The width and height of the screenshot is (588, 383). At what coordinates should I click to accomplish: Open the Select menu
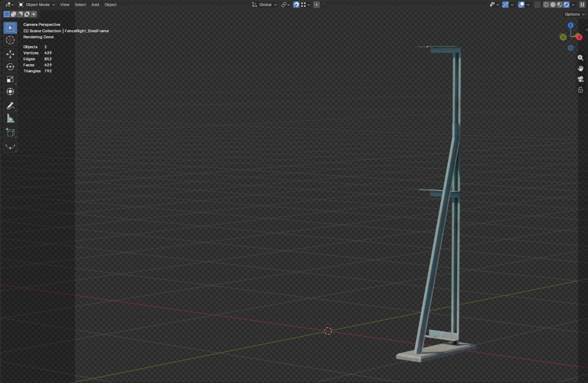[80, 5]
